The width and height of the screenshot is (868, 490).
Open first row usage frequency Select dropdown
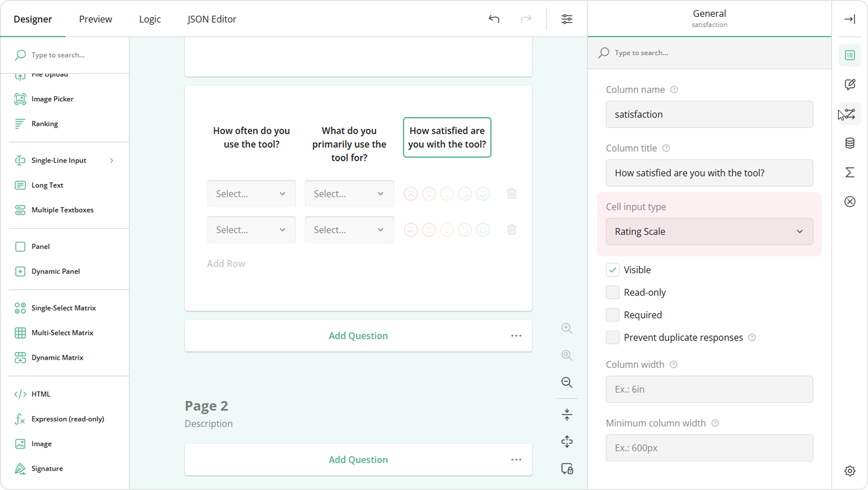click(251, 194)
